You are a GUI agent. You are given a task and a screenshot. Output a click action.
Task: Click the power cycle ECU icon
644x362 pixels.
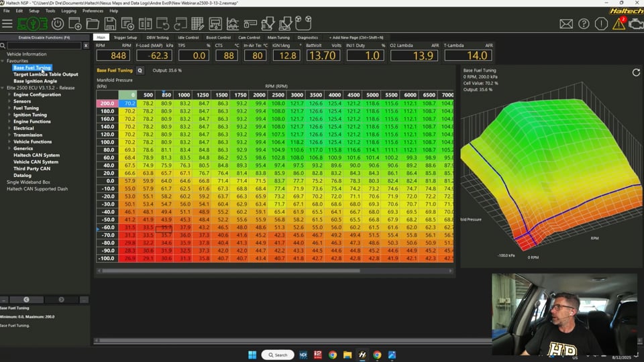pyautogui.click(x=58, y=24)
